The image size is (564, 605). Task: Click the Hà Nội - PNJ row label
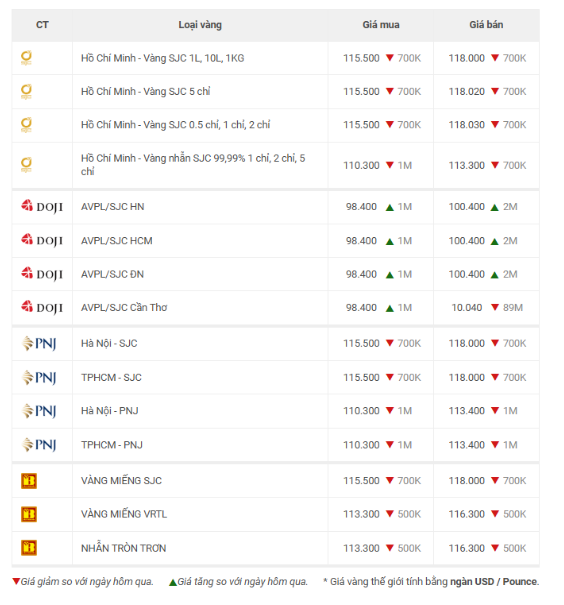coord(110,411)
